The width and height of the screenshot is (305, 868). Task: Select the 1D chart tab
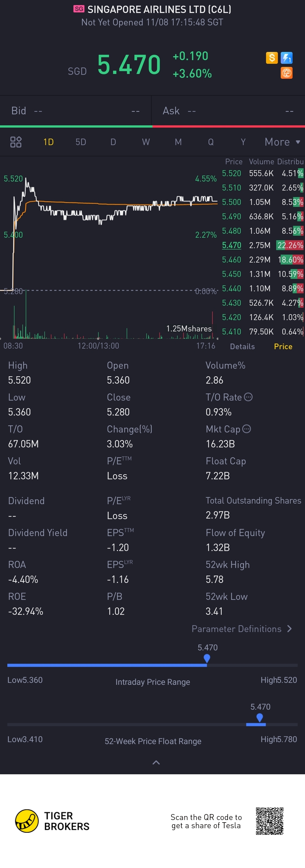[x=49, y=142]
